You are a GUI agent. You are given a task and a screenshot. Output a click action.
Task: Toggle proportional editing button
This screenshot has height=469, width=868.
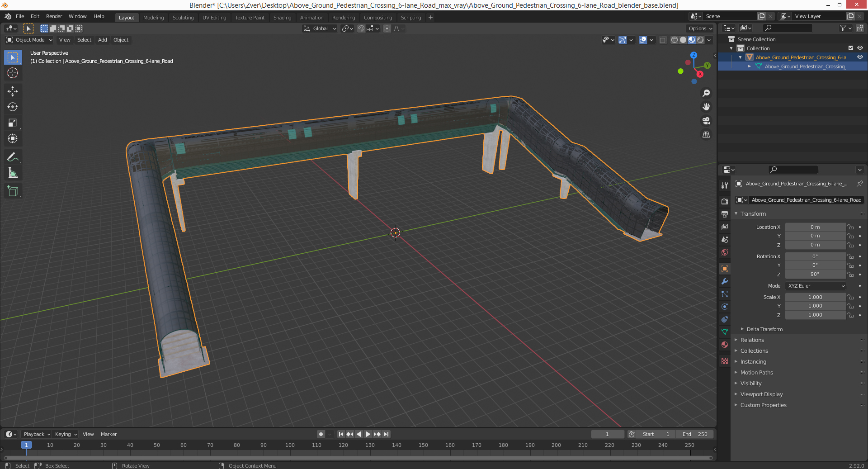coord(387,28)
